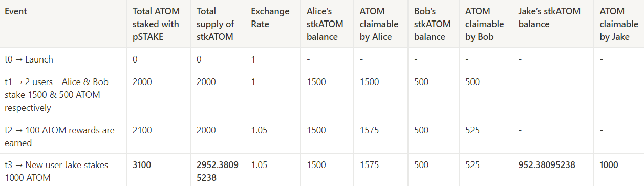Click the Event column header

click(16, 11)
